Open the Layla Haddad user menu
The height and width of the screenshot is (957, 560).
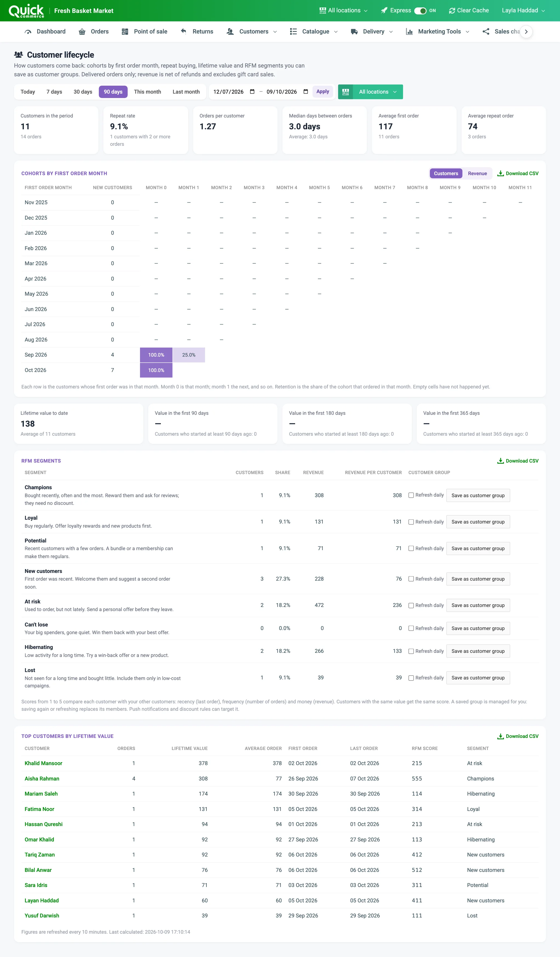pyautogui.click(x=523, y=11)
